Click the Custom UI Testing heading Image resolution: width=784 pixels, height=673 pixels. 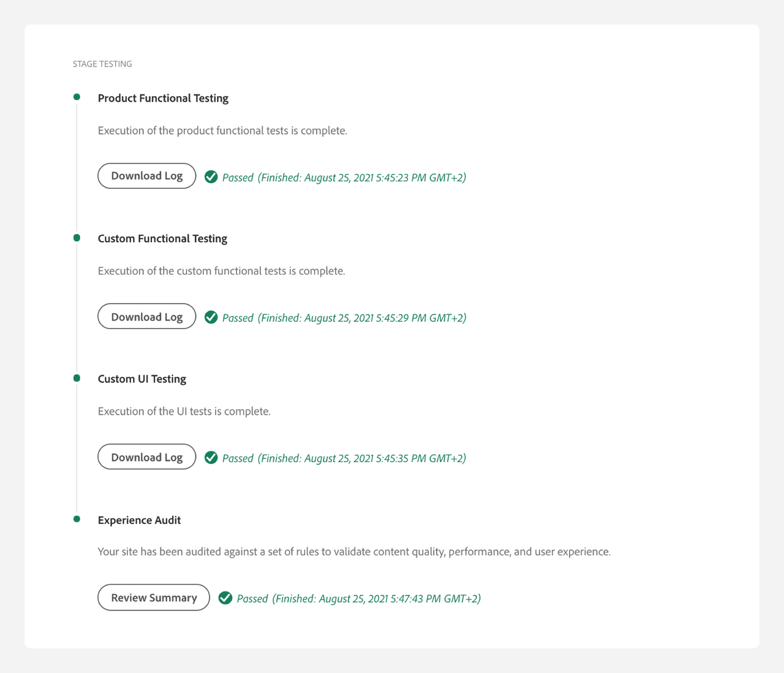(142, 379)
